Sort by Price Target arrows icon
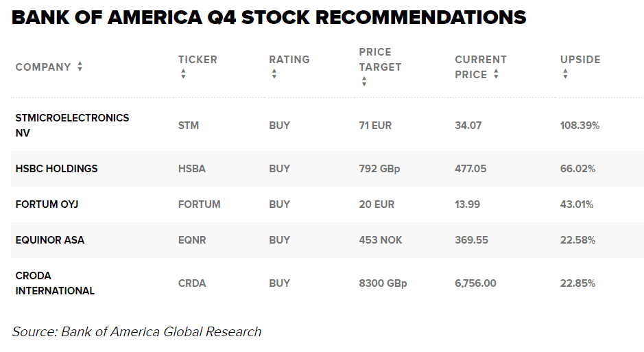 pos(363,82)
